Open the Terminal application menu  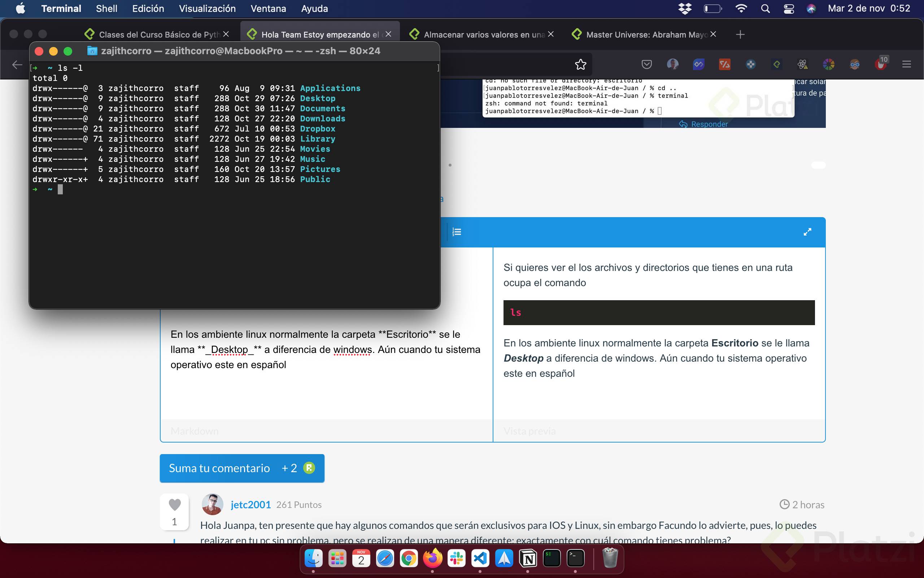(61, 8)
